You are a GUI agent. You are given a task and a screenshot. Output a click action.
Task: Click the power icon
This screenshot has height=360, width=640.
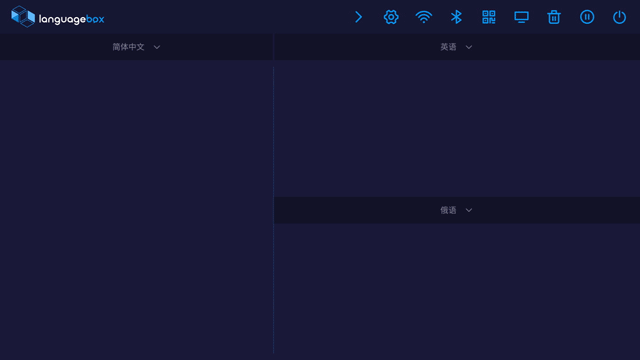(x=620, y=17)
